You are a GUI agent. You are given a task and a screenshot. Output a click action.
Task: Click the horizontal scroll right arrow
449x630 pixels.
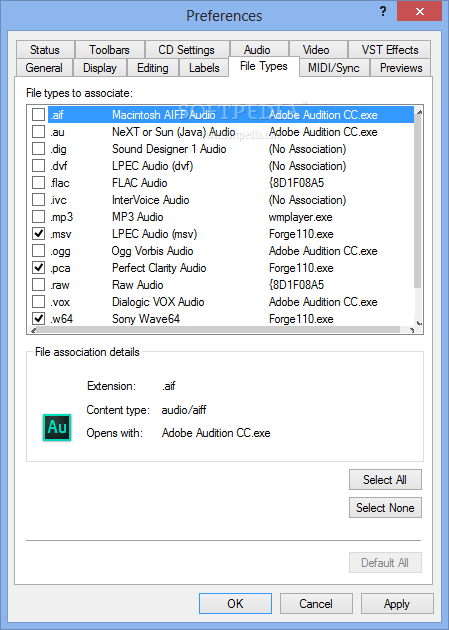tap(411, 330)
